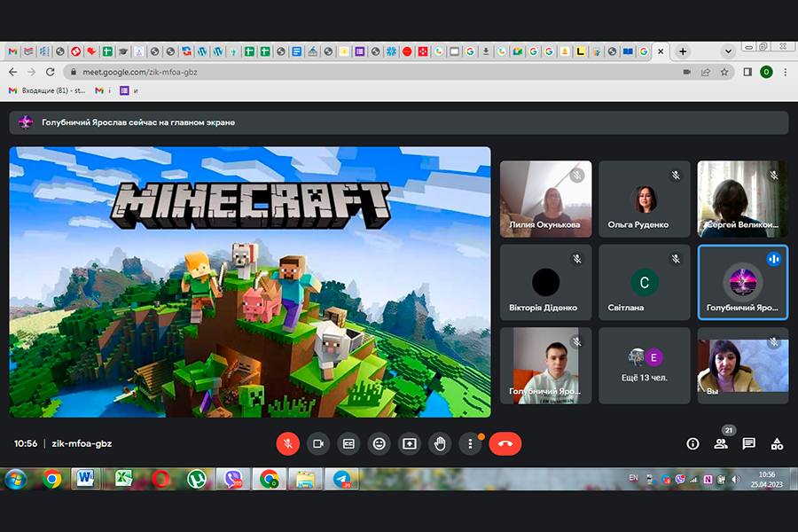The height and width of the screenshot is (532, 798).
Task: Select the Minecraft shared presentation screen
Action: point(250,281)
